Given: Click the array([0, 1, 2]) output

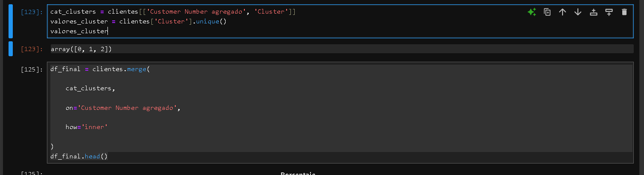Looking at the screenshot, I should (81, 49).
